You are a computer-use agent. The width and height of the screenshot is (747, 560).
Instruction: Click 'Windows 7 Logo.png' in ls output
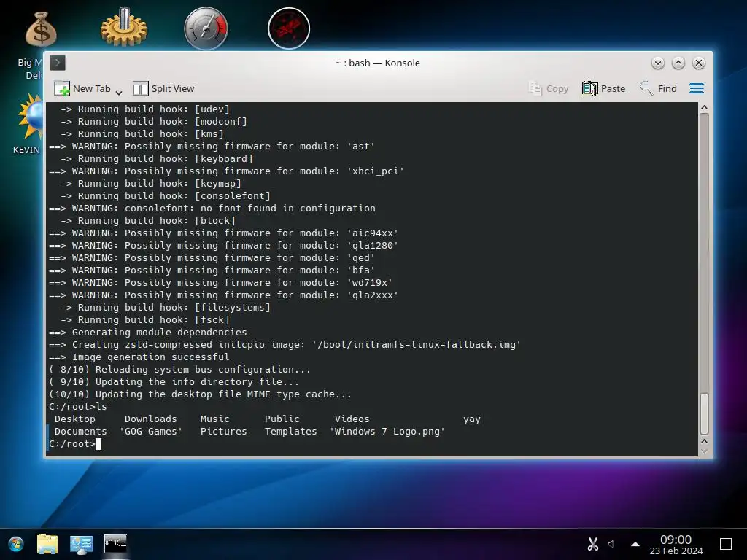coord(387,432)
